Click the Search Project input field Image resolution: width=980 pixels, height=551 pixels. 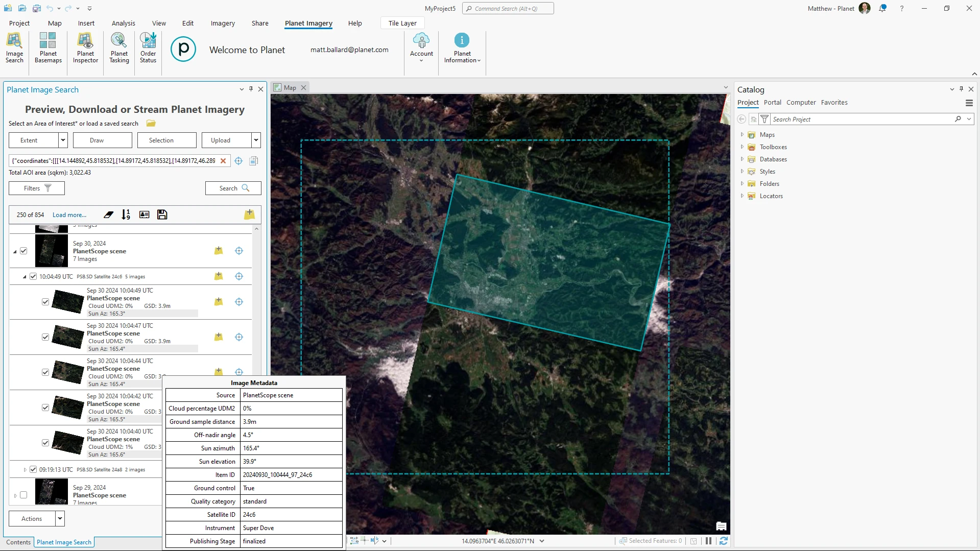click(863, 119)
